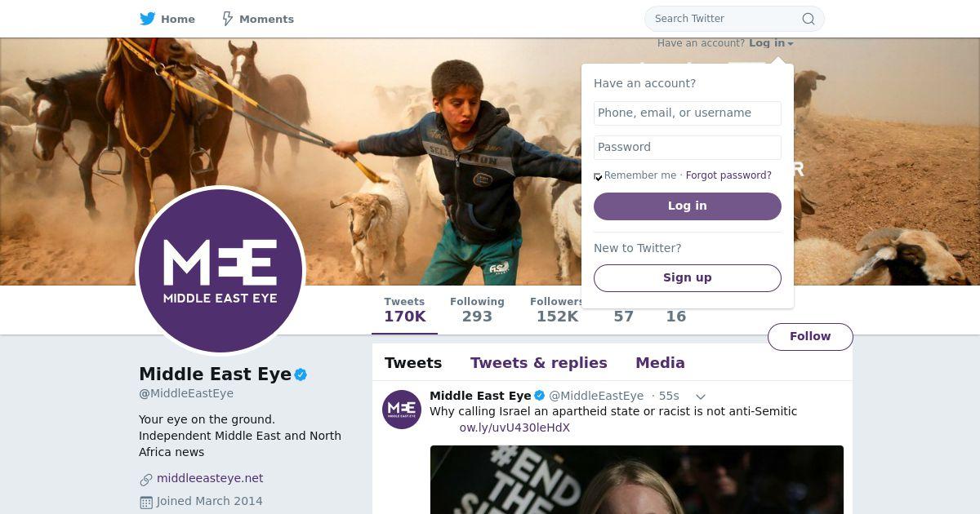Open the Media tab
The image size is (980, 514).
point(660,363)
